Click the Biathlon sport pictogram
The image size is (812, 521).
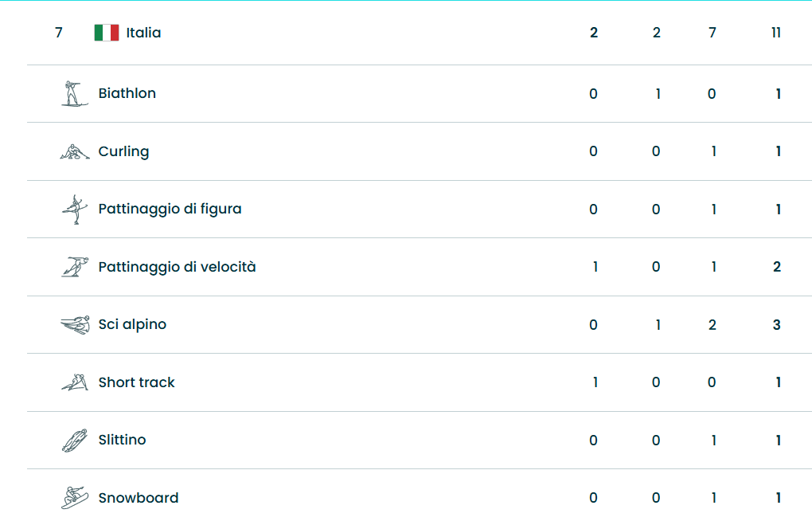[x=74, y=93]
